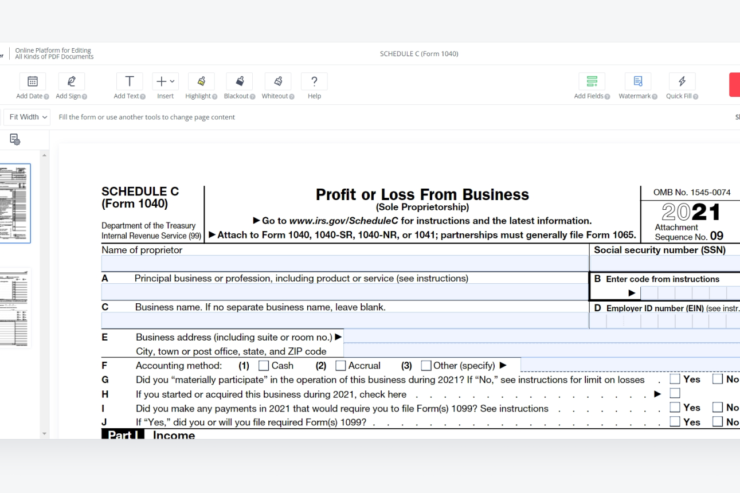Image resolution: width=740 pixels, height=493 pixels.
Task: Activate the Quick Fill lightning tool
Action: click(x=682, y=86)
